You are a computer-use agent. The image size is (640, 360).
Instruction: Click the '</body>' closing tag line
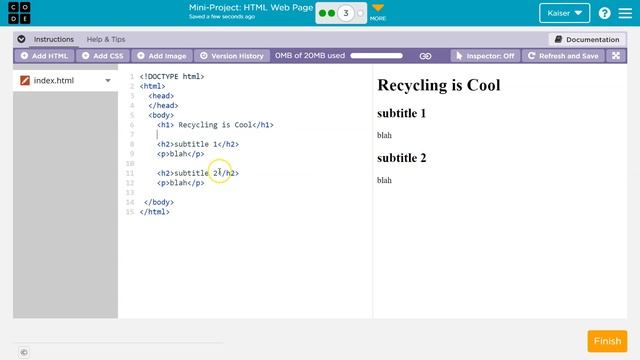pos(159,202)
